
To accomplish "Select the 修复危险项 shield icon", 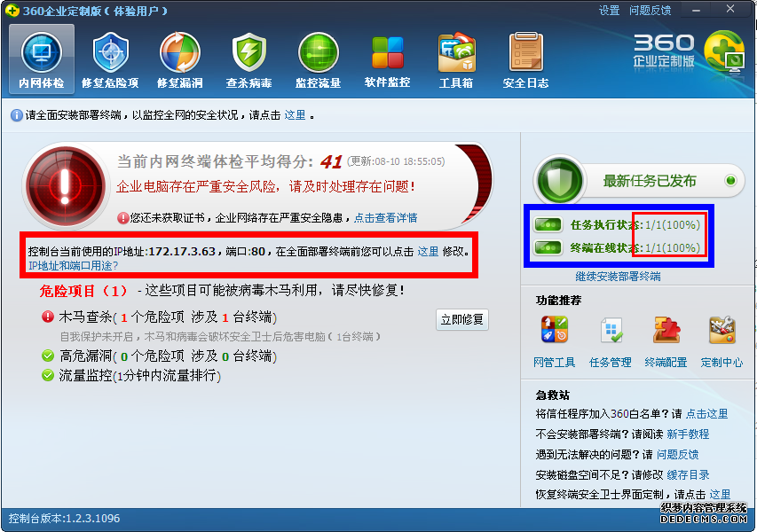I will coord(111,53).
